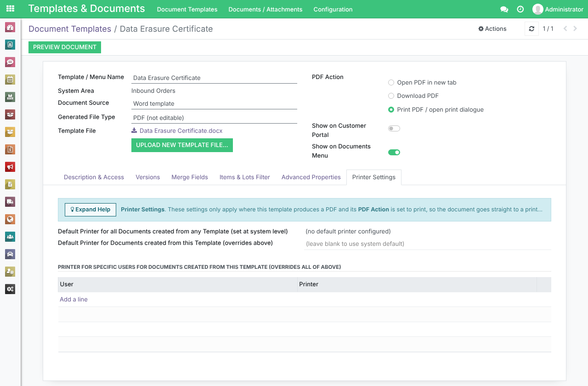Viewport: 588px width, 386px height.
Task: Open the green pallet inventory sidebar icon
Action: [10, 97]
